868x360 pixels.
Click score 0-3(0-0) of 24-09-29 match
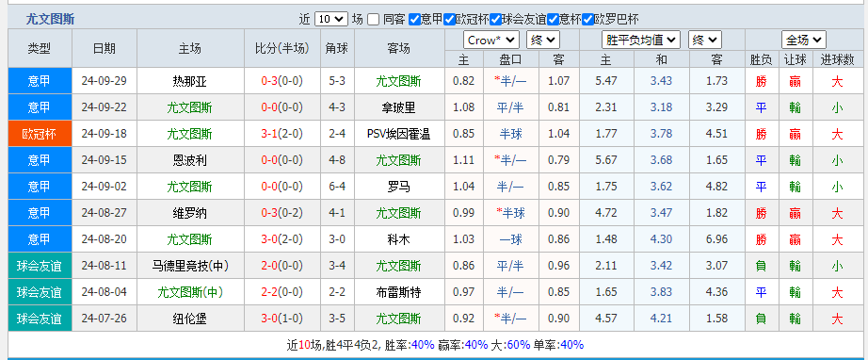click(281, 81)
